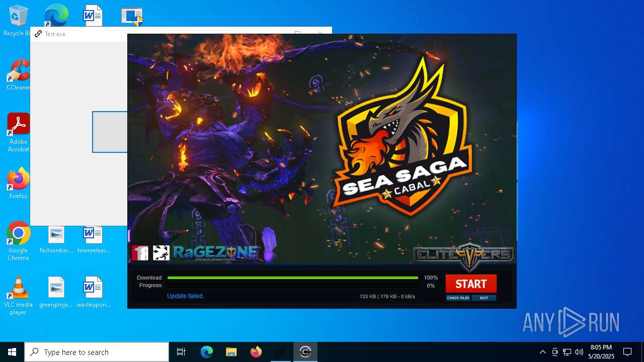
Task: Select the wasteupon... Word document
Action: 94,292
